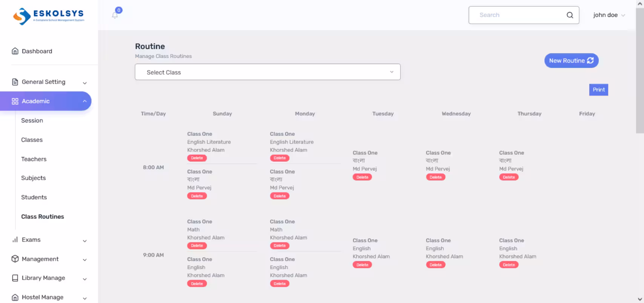The width and height of the screenshot is (644, 303).
Task: Click the ESKOLSYS logo
Action: coord(49,16)
